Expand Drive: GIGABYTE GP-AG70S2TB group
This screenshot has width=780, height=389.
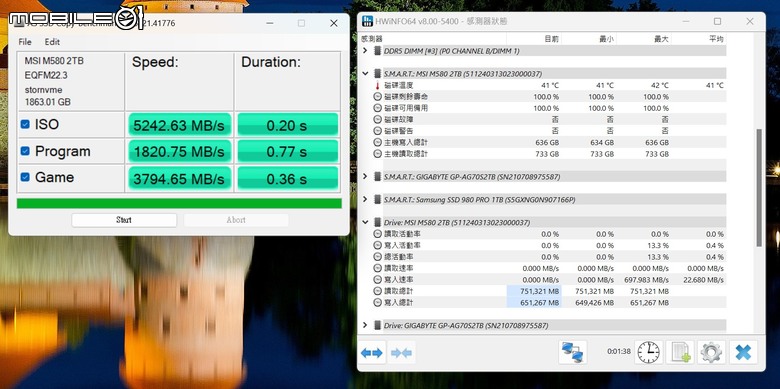[365, 325]
